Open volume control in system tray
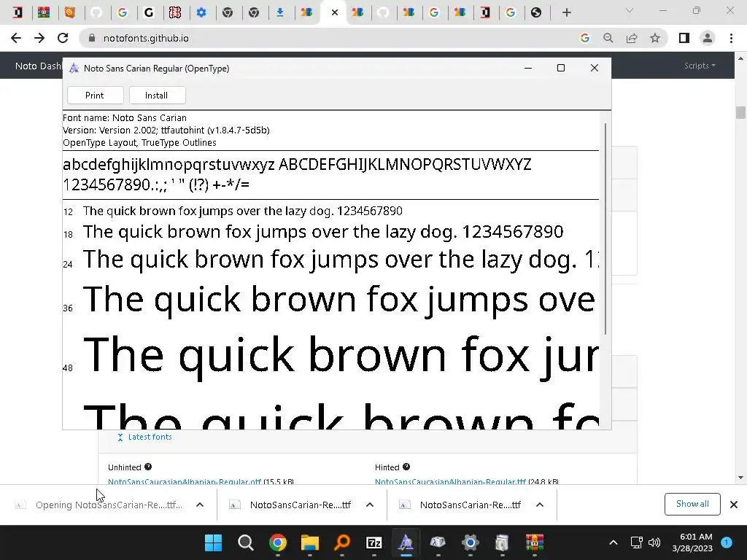The height and width of the screenshot is (560, 747). pos(654,542)
